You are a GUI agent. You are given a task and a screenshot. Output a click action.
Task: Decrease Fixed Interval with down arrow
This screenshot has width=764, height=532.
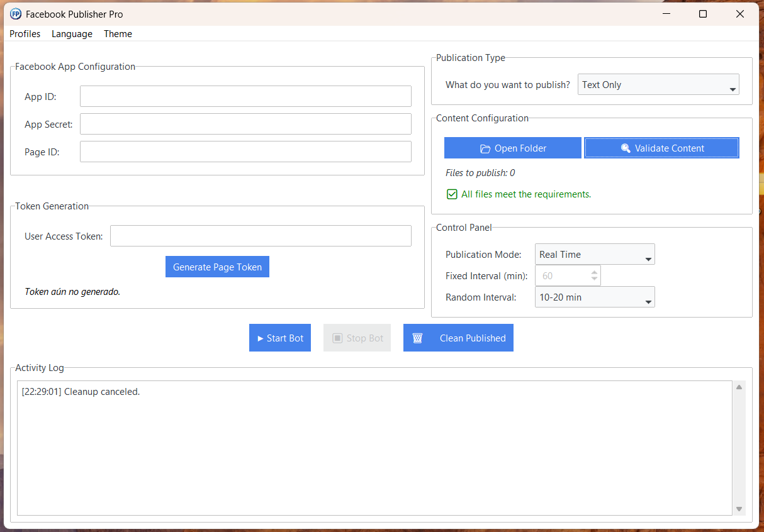594,279
